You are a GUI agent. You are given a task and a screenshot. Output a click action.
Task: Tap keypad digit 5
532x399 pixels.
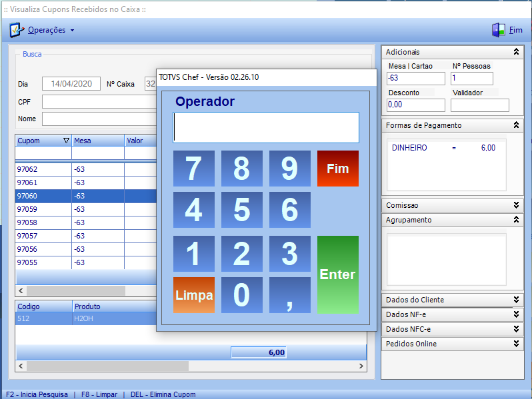[242, 210]
